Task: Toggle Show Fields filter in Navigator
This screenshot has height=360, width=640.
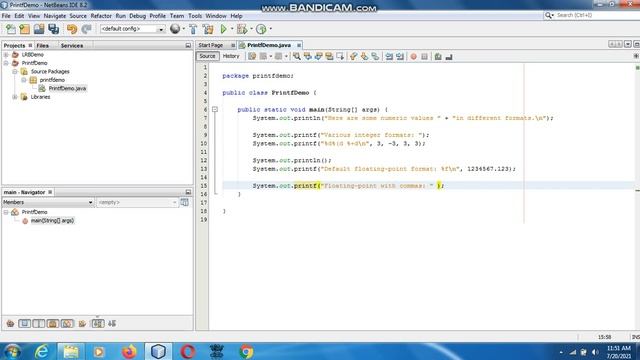Action: (x=24, y=323)
